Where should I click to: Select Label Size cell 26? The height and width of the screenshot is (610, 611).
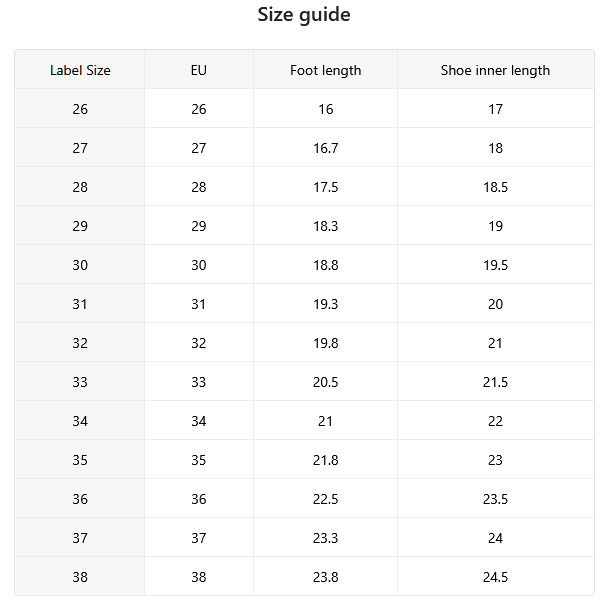click(80, 109)
